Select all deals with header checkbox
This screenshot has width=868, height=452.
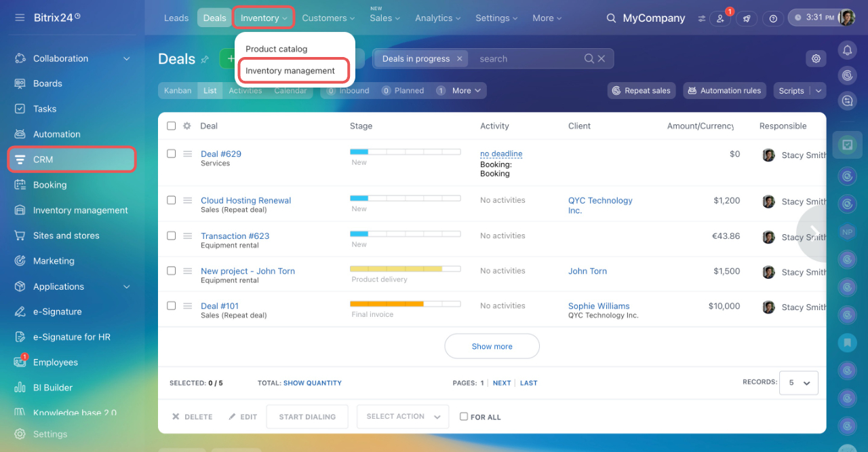[x=171, y=126]
